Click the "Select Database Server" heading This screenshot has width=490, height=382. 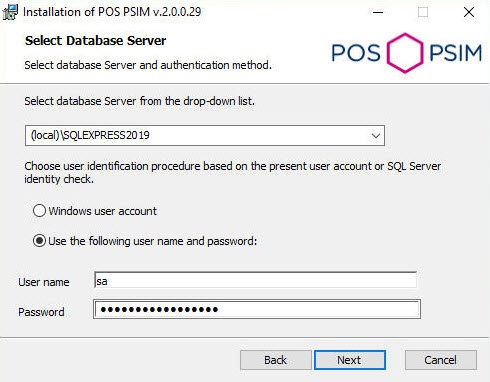[x=96, y=41]
